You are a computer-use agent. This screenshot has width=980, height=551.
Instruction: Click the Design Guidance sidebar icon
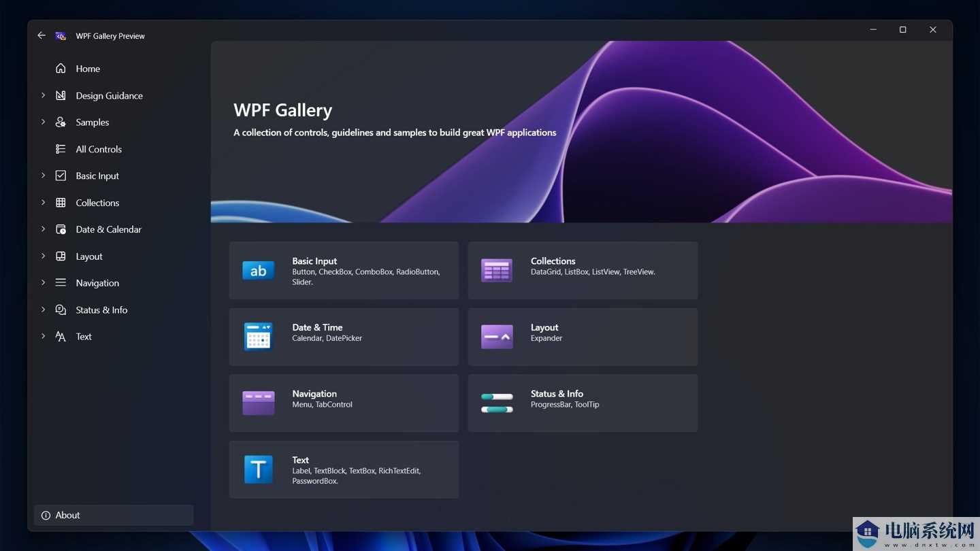click(61, 95)
